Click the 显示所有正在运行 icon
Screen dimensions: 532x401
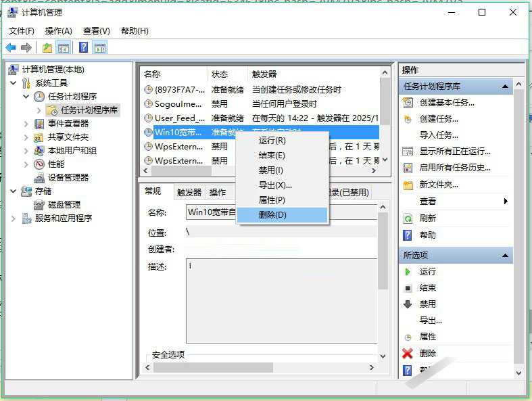(408, 151)
